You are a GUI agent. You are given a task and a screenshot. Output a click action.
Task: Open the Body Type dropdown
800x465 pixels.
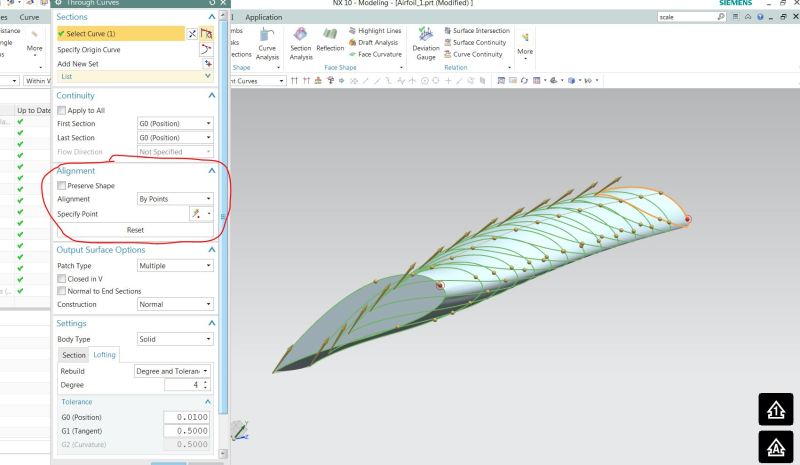coord(175,339)
